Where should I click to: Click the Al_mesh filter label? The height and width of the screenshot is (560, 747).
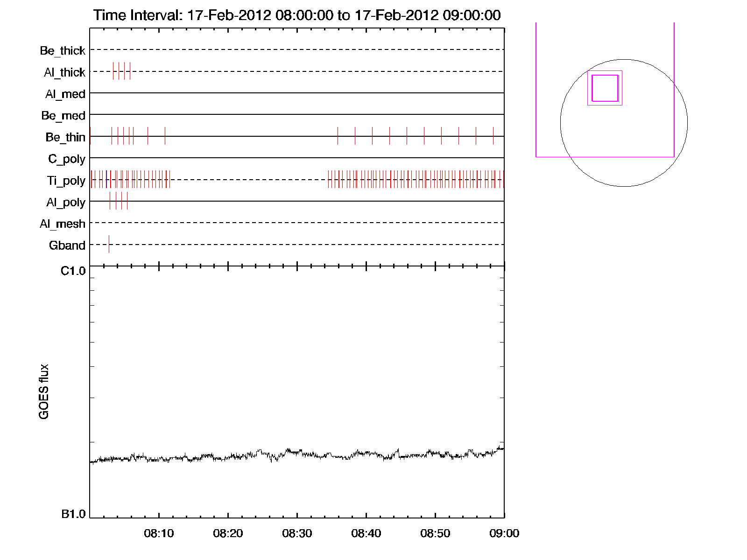(63, 224)
